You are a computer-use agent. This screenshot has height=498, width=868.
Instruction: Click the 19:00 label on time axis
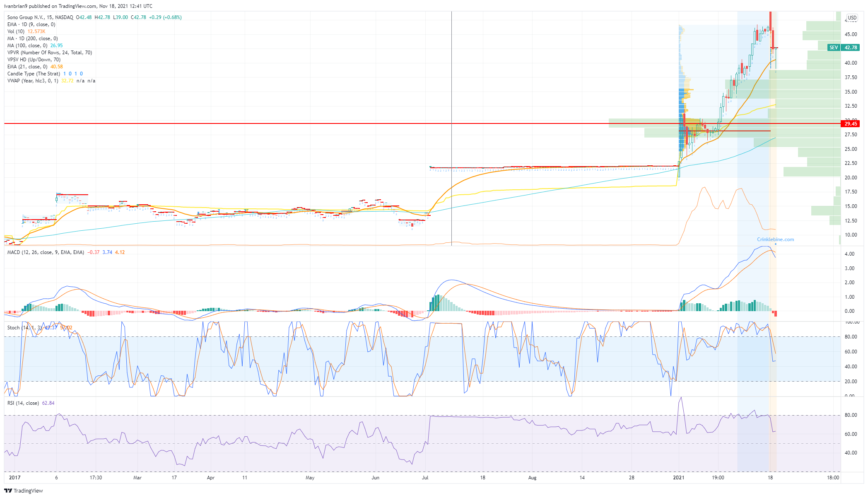718,478
